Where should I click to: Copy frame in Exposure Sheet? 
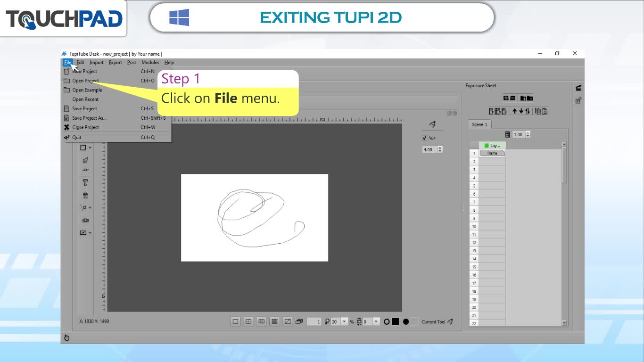click(x=538, y=111)
